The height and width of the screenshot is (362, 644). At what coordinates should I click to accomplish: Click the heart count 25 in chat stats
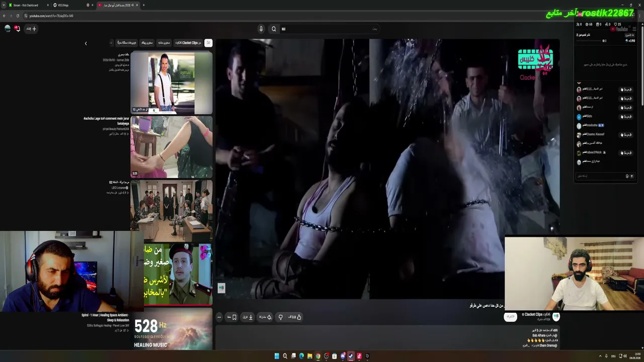(618, 24)
